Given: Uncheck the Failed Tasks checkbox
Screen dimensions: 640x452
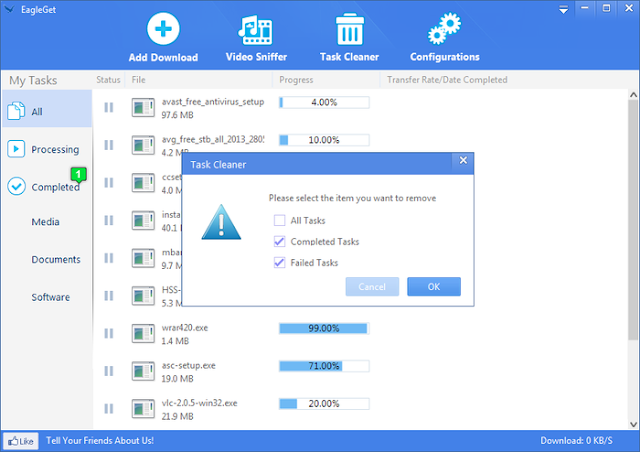Looking at the screenshot, I should click(x=280, y=263).
